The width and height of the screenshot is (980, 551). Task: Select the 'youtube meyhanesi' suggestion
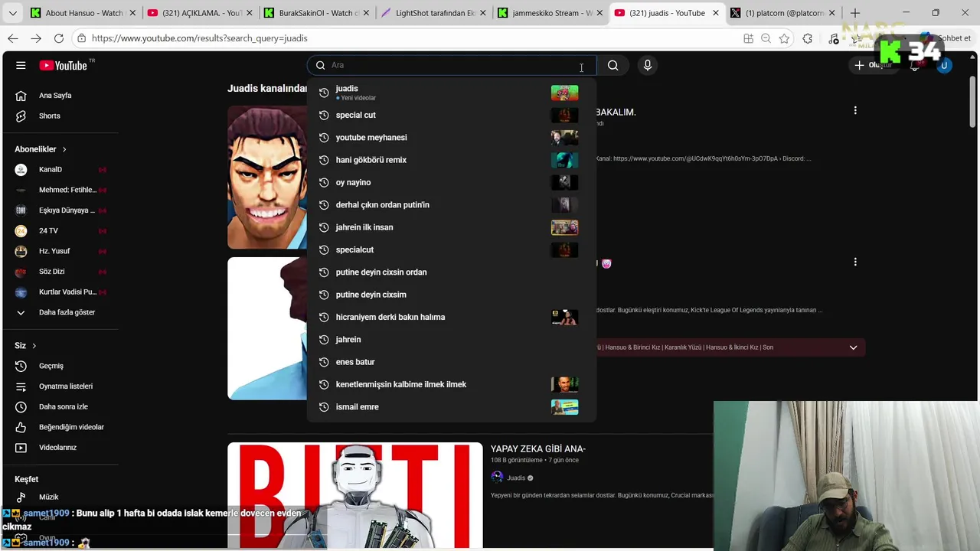(x=451, y=138)
